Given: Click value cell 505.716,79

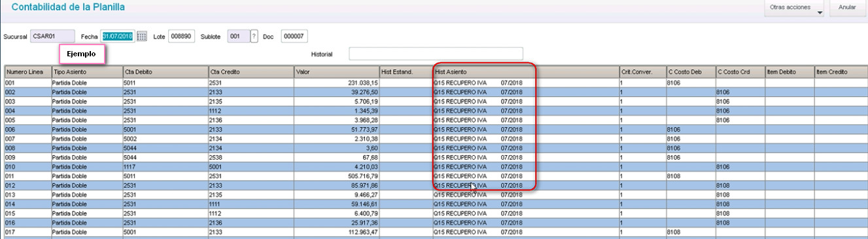Looking at the screenshot, I should [336, 176].
